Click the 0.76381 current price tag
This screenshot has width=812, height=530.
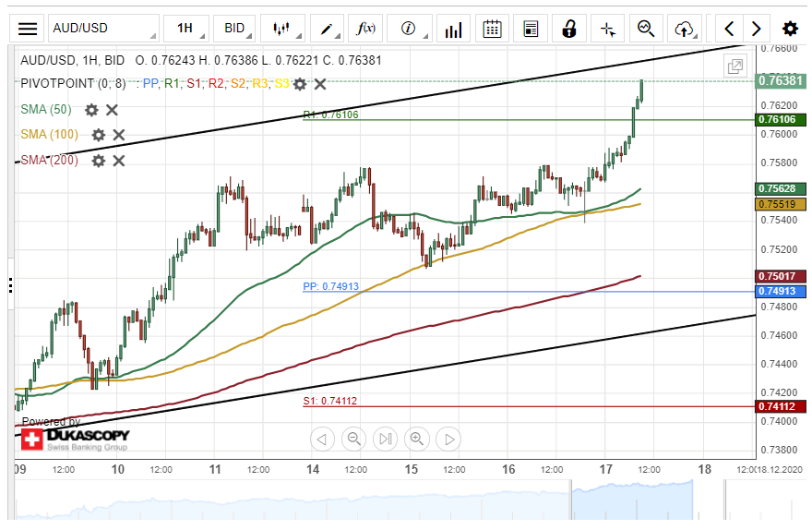tap(781, 81)
